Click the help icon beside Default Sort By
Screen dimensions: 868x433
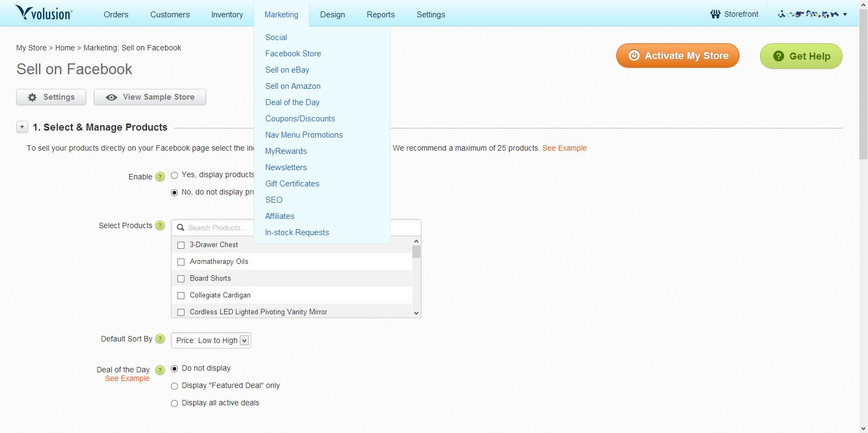coord(160,339)
